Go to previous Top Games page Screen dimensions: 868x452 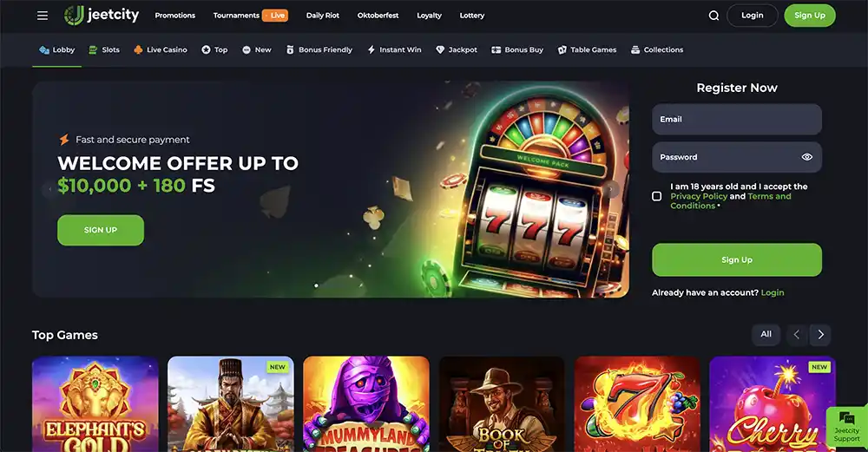pos(797,334)
